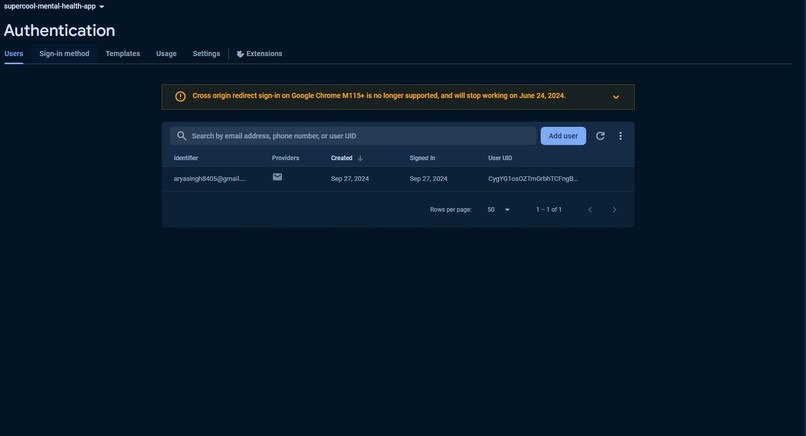Click the Created sort arrow icon
The width and height of the screenshot is (806, 436).
[x=360, y=158]
